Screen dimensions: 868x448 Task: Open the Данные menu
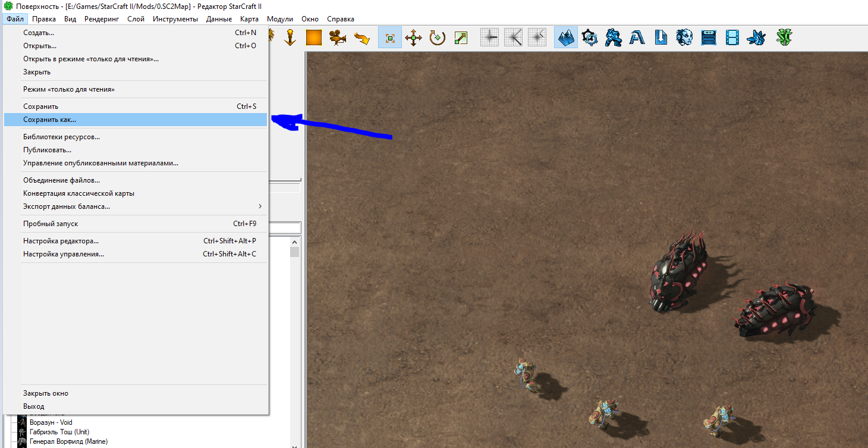click(219, 19)
